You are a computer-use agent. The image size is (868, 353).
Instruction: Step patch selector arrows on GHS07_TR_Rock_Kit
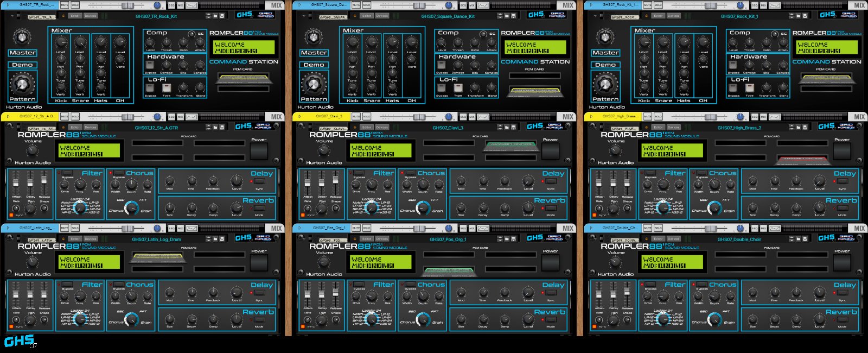[x=208, y=16]
